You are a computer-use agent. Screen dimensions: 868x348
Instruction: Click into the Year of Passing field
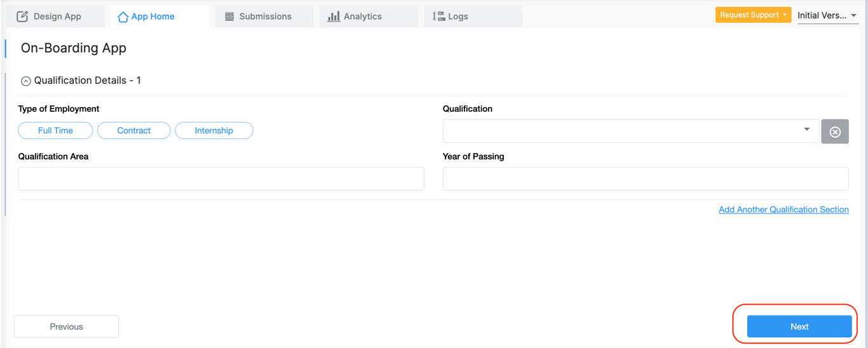(x=645, y=178)
